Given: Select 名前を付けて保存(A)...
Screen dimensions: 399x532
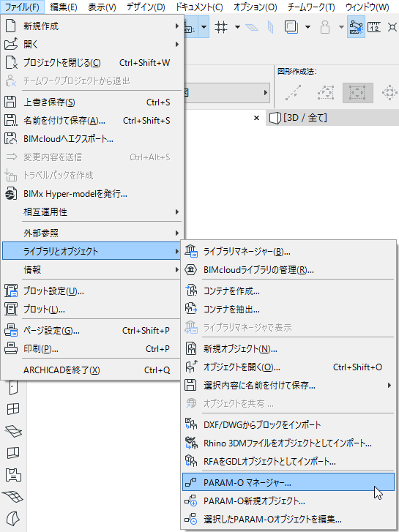Looking at the screenshot, I should [92, 121].
